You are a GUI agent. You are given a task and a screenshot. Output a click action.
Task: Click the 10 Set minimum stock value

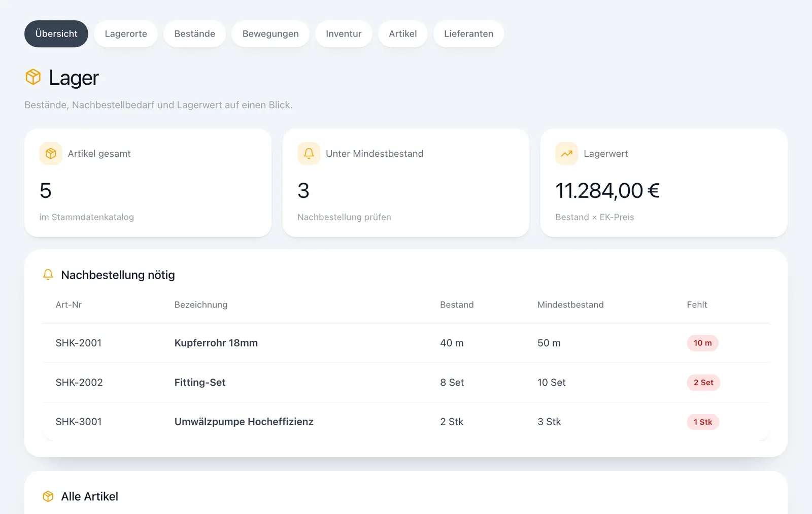pyautogui.click(x=552, y=383)
